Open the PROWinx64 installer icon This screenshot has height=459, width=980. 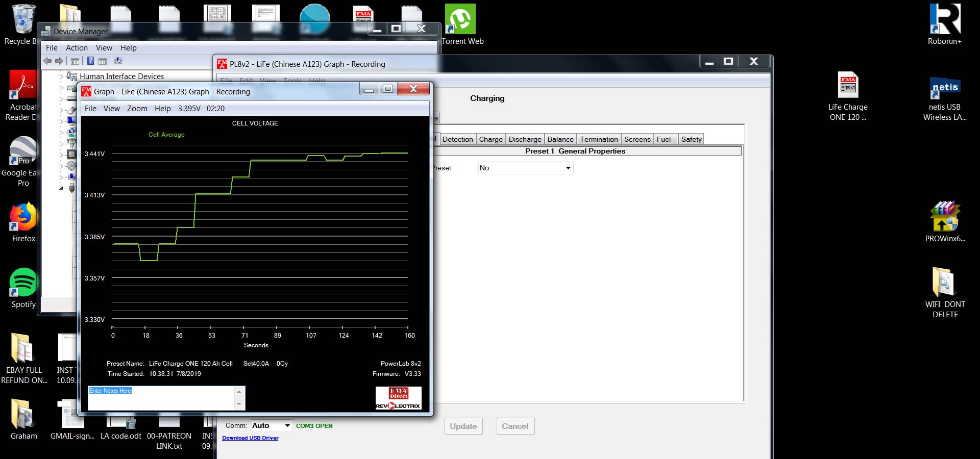944,217
